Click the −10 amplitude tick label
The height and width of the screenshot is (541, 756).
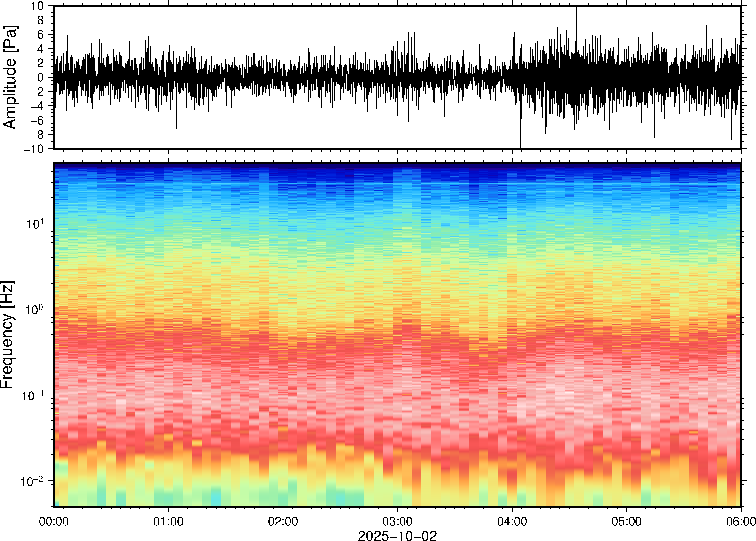(33, 149)
